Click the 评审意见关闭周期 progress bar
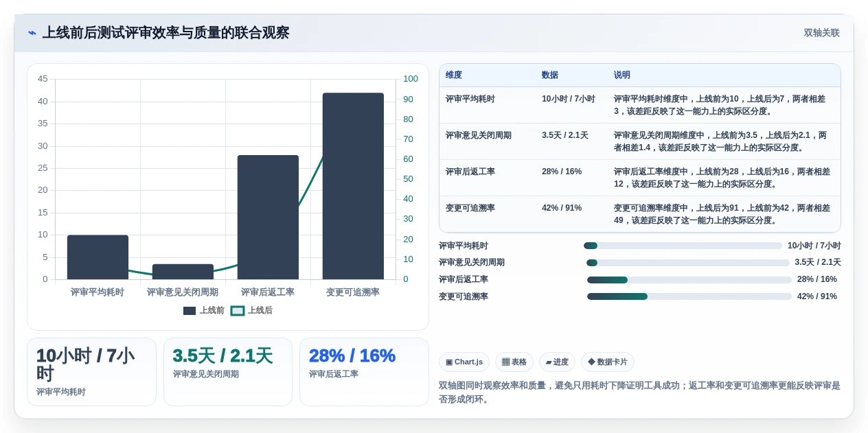The width and height of the screenshot is (868, 433). [x=688, y=263]
